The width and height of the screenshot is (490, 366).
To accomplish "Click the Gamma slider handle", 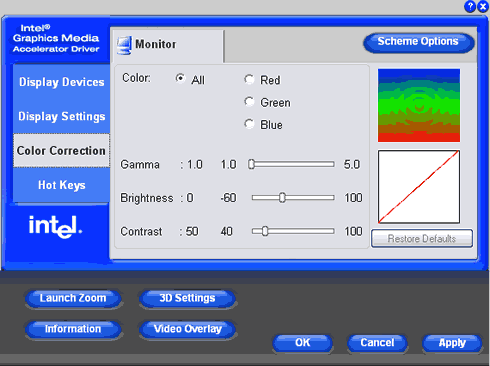I will [x=251, y=164].
